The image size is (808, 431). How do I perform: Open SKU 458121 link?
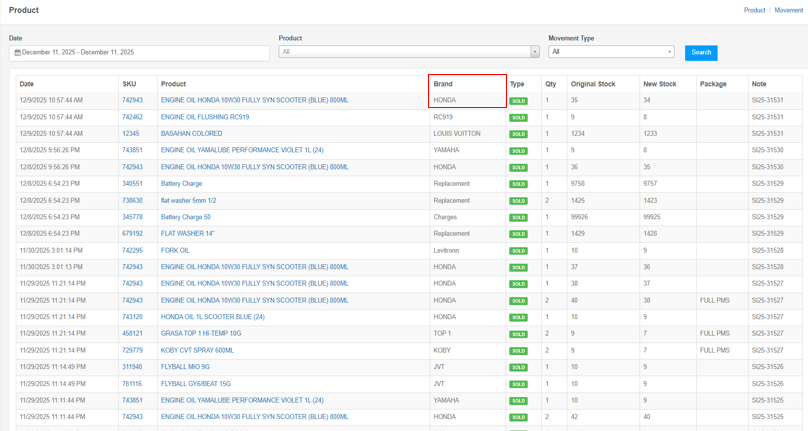click(x=132, y=334)
